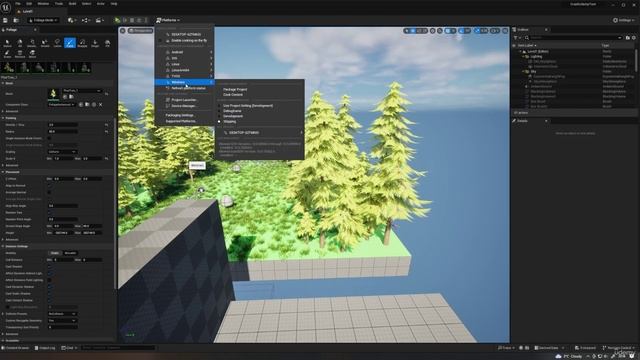This screenshot has height=360, width=640.
Task: Open the Content Browser toolbar icon
Action: (x=16, y=20)
